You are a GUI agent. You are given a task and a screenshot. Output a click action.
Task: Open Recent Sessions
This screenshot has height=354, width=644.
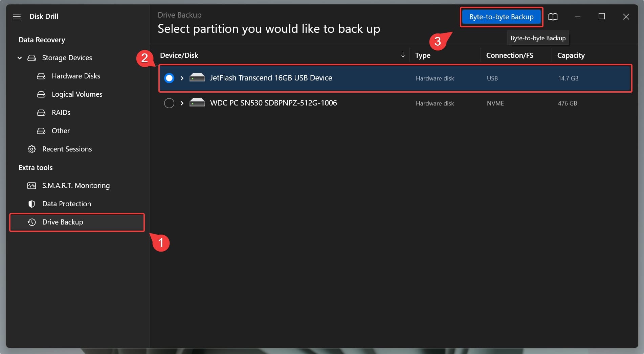point(67,149)
